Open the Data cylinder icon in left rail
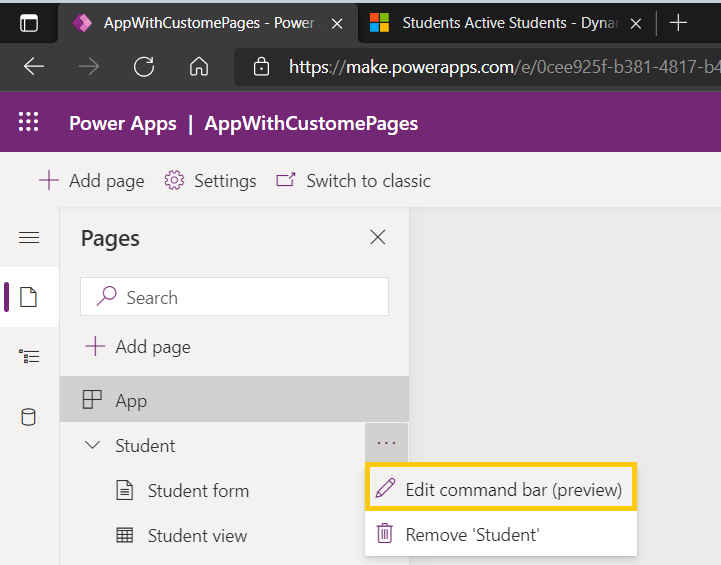Screen dimensions: 721x565 29,417
